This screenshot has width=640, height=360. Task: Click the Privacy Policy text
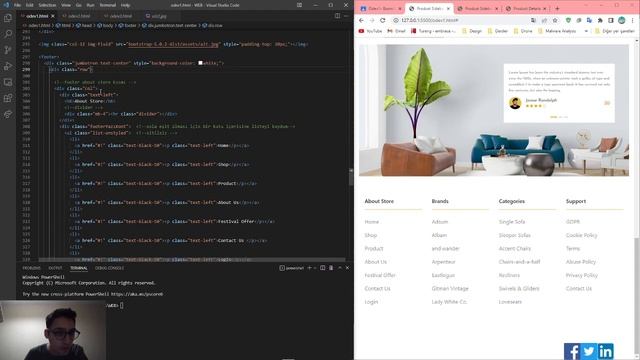pos(582,275)
